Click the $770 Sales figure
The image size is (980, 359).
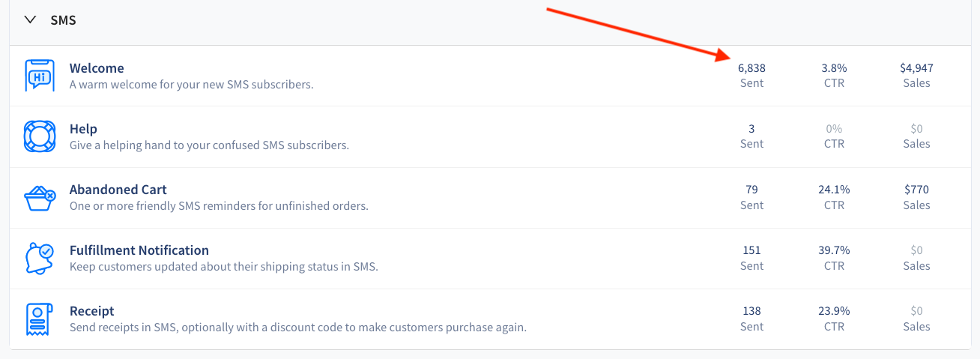(916, 190)
